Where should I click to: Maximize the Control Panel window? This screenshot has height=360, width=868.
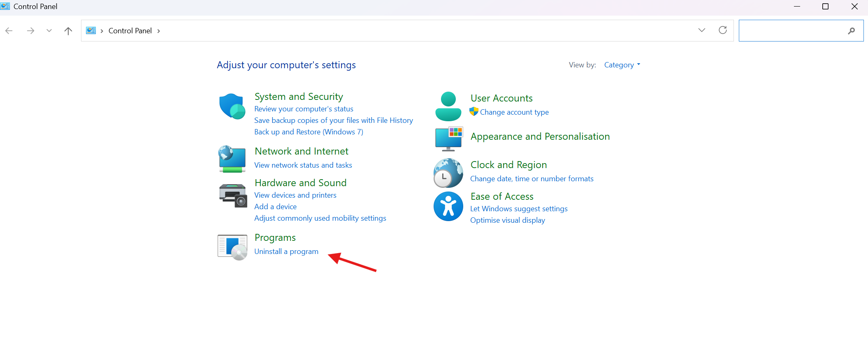click(825, 7)
